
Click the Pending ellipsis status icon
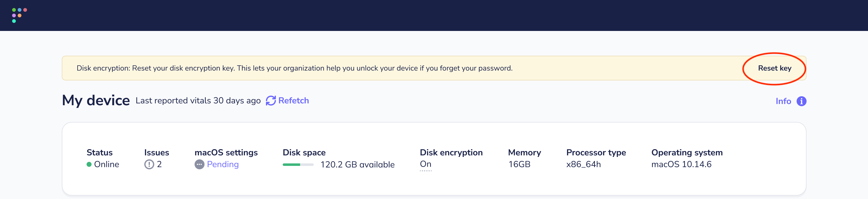199,164
